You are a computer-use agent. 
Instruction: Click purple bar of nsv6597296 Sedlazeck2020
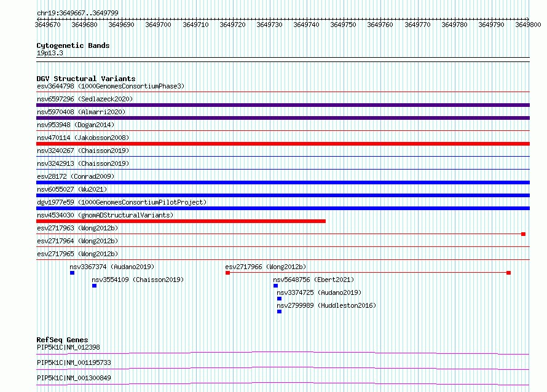pos(283,105)
